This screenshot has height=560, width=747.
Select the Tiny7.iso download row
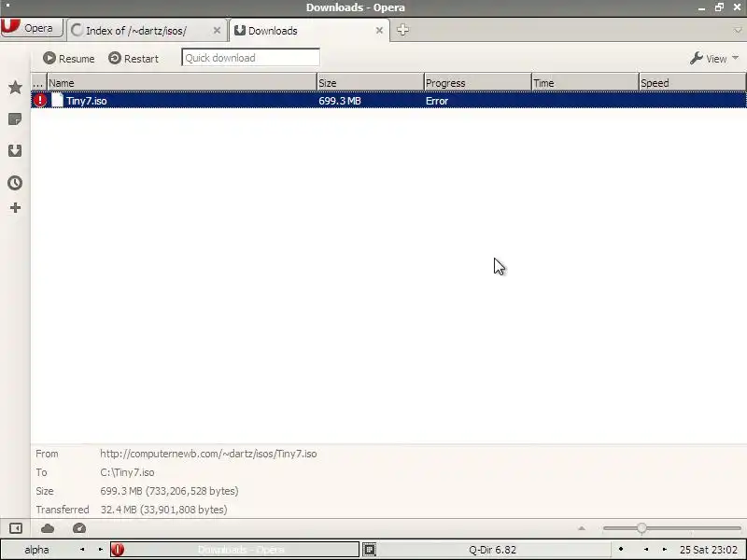tap(388, 101)
